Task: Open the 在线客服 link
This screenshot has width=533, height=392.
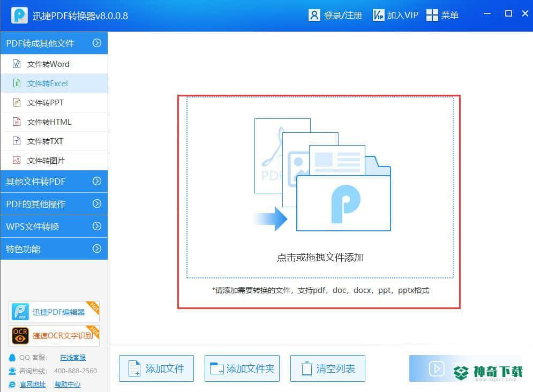Action: 73,357
